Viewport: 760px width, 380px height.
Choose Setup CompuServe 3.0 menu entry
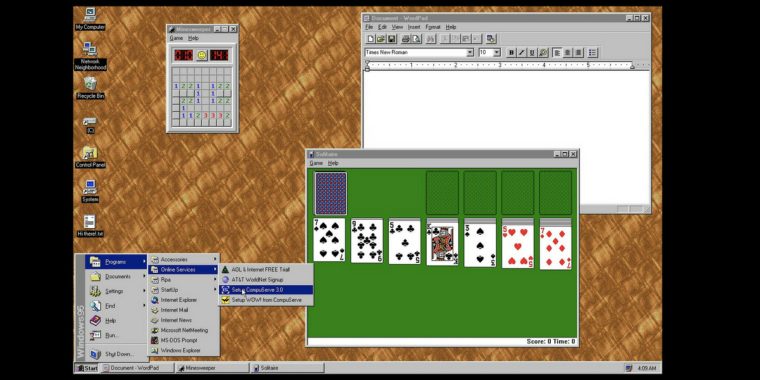pos(266,290)
